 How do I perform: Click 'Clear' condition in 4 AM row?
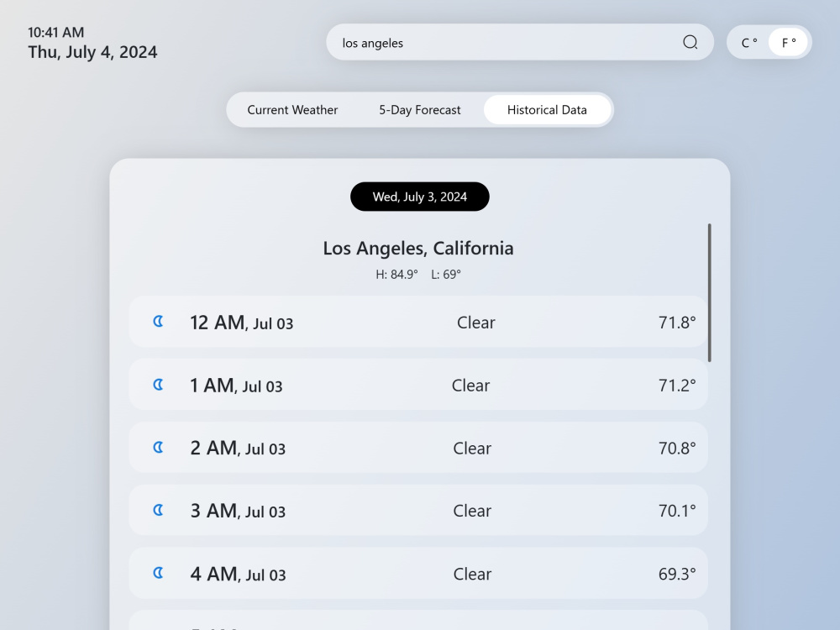[472, 574]
